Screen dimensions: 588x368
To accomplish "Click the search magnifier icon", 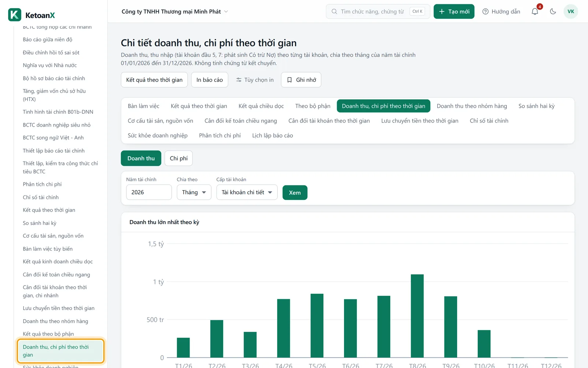I will coord(334,11).
